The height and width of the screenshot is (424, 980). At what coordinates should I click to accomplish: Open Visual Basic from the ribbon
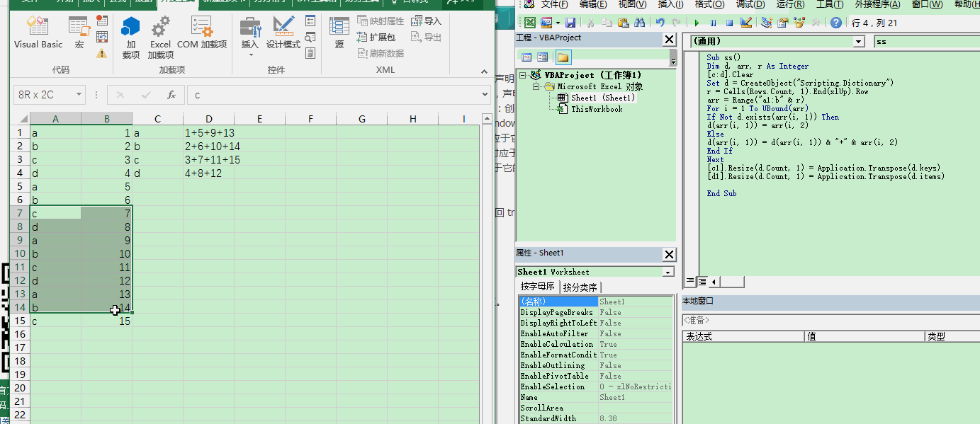(38, 34)
